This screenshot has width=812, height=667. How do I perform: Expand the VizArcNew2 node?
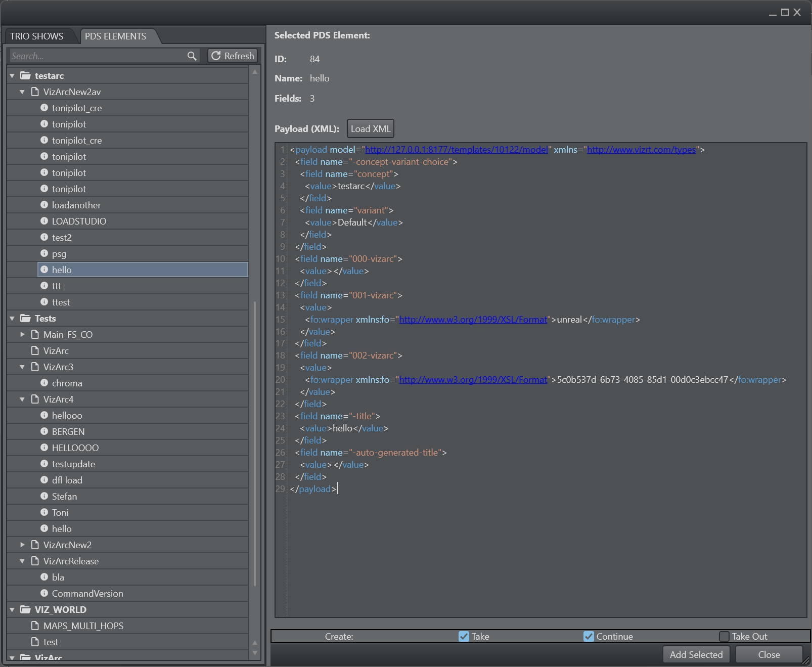22,545
